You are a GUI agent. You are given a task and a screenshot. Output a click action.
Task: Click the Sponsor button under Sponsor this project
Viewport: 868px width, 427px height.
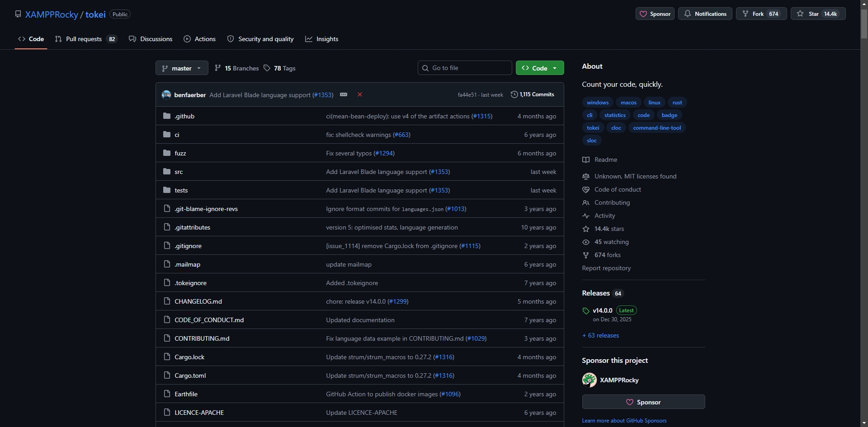click(x=643, y=402)
